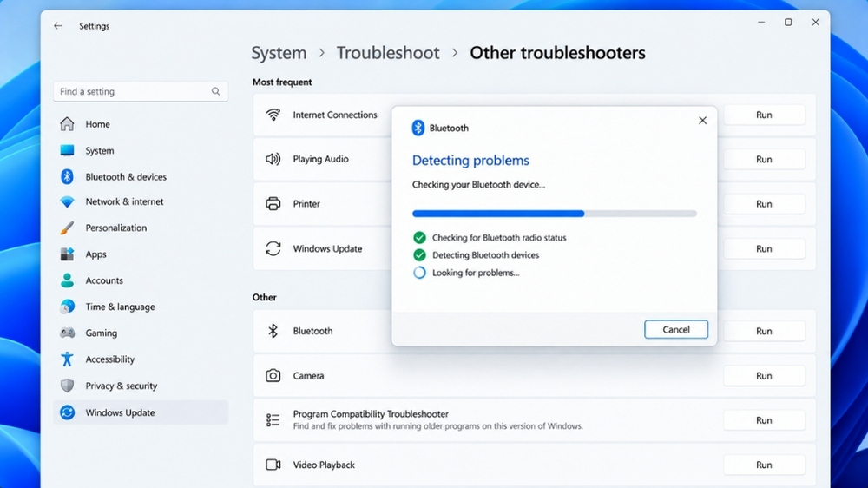Cancel the Bluetooth troubleshooter
Screen dimensions: 868x488
click(x=676, y=329)
